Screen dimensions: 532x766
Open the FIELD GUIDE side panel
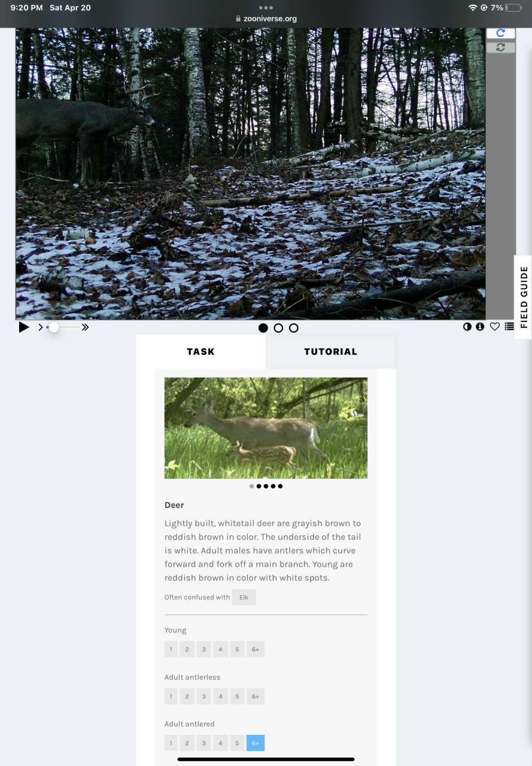(524, 297)
